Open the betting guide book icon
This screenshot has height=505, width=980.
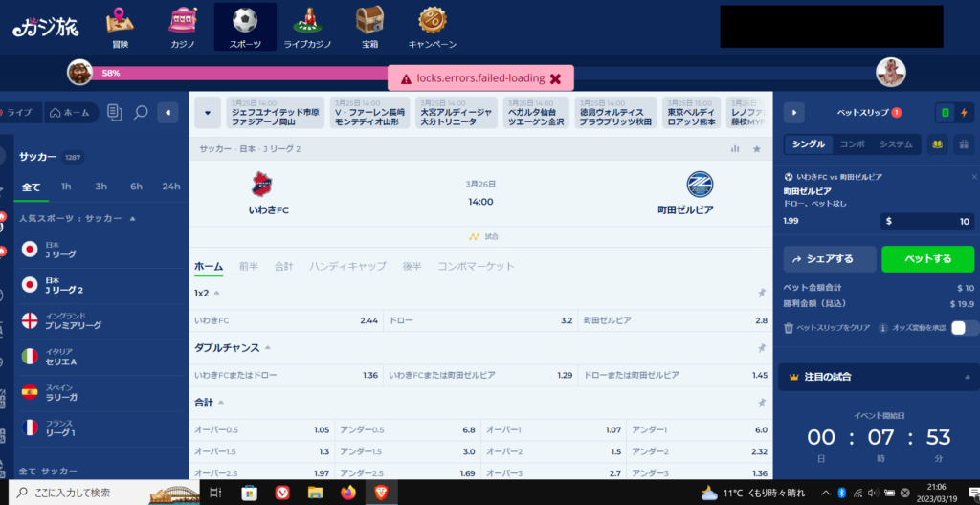tap(937, 144)
